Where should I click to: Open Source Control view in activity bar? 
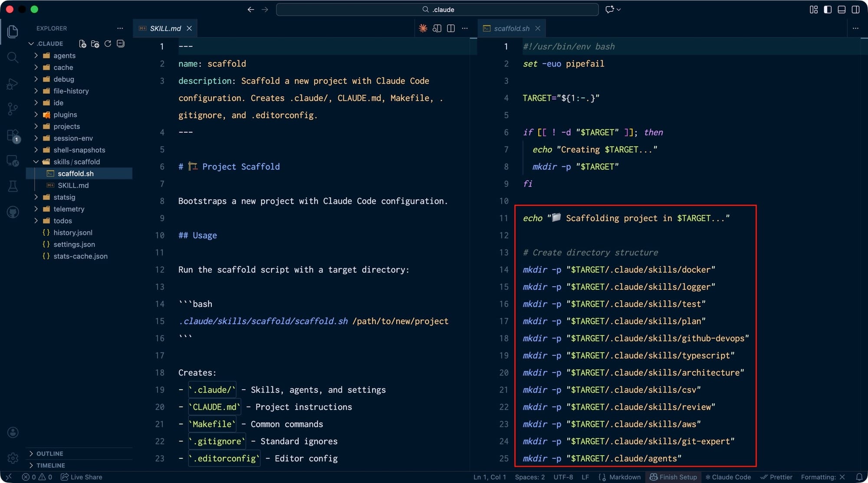click(13, 109)
